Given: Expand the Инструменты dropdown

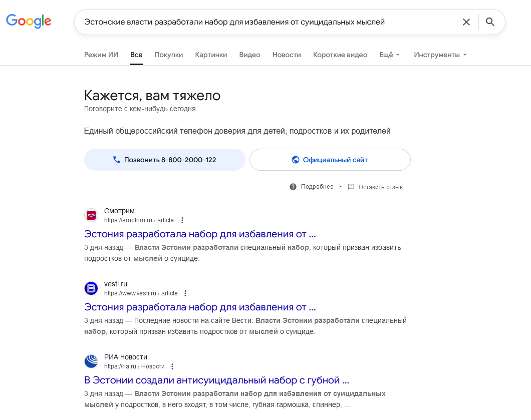Looking at the screenshot, I should [x=440, y=55].
